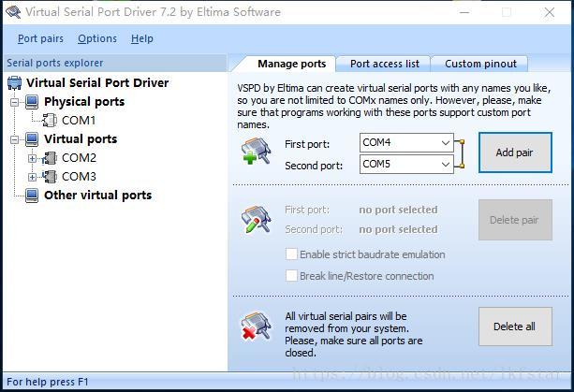Select COM1 label in the tree
This screenshot has width=574, height=392.
pos(79,121)
